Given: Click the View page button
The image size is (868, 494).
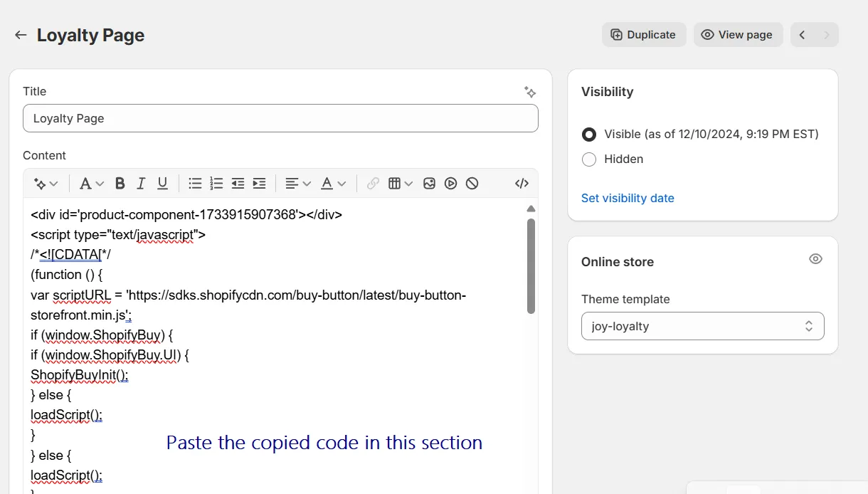Looking at the screenshot, I should 738,35.
